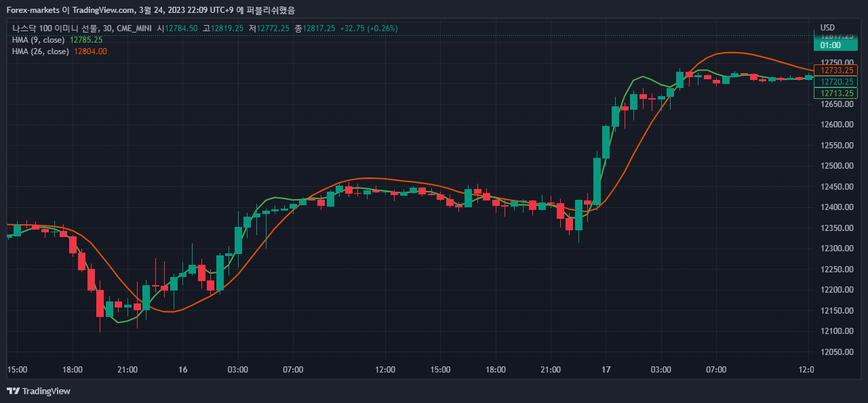Click the low value 저12772.25
This screenshot has height=403, width=868.
[269, 28]
